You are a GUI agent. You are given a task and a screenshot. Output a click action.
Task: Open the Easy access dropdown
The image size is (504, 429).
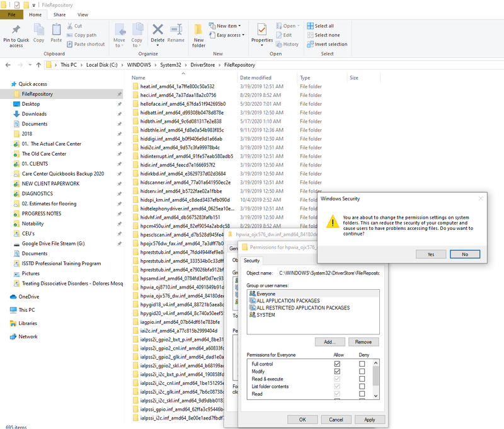tap(229, 35)
